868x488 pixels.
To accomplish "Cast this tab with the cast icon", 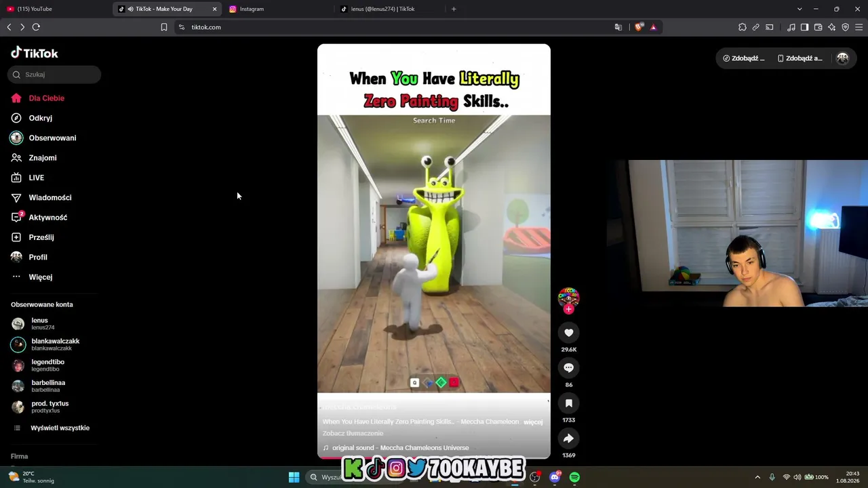I will [x=770, y=27].
